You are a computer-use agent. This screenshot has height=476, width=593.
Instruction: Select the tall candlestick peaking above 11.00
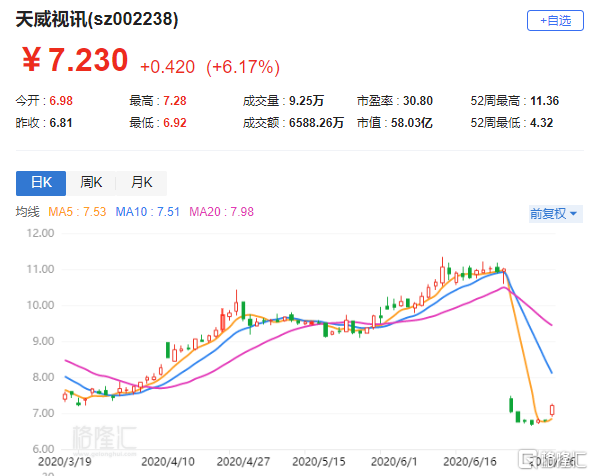pyautogui.click(x=442, y=270)
